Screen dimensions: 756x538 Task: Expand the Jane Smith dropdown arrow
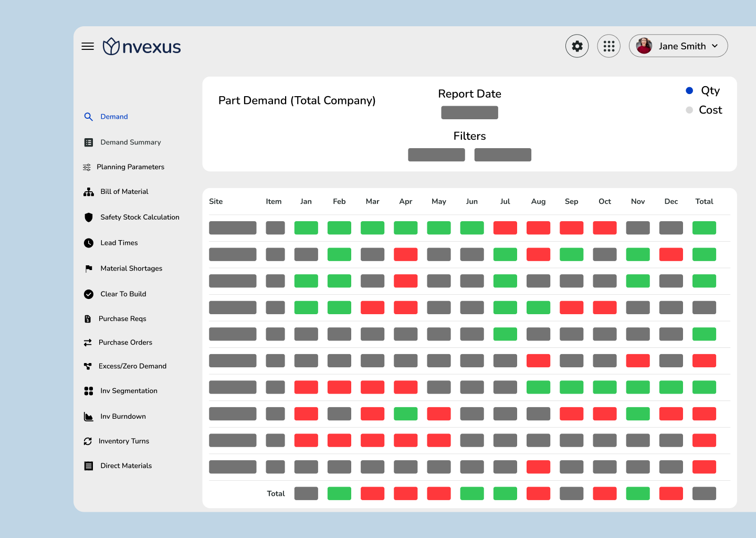click(715, 46)
